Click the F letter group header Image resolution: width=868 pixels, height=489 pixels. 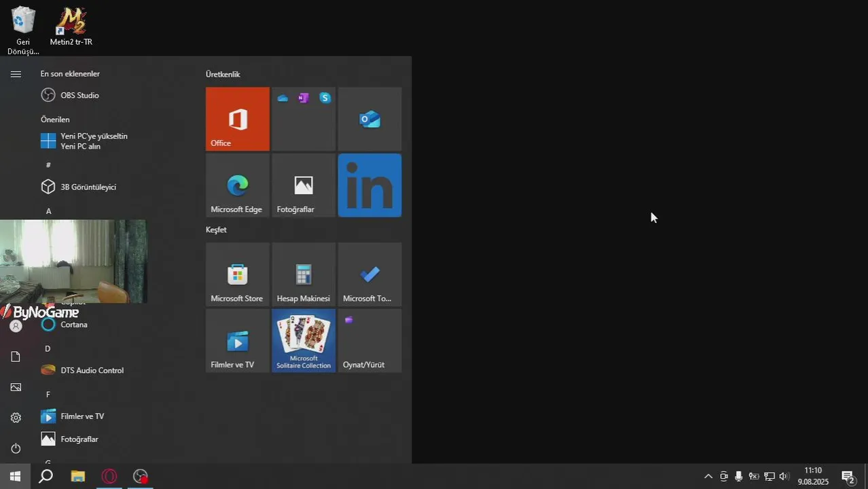click(x=48, y=395)
